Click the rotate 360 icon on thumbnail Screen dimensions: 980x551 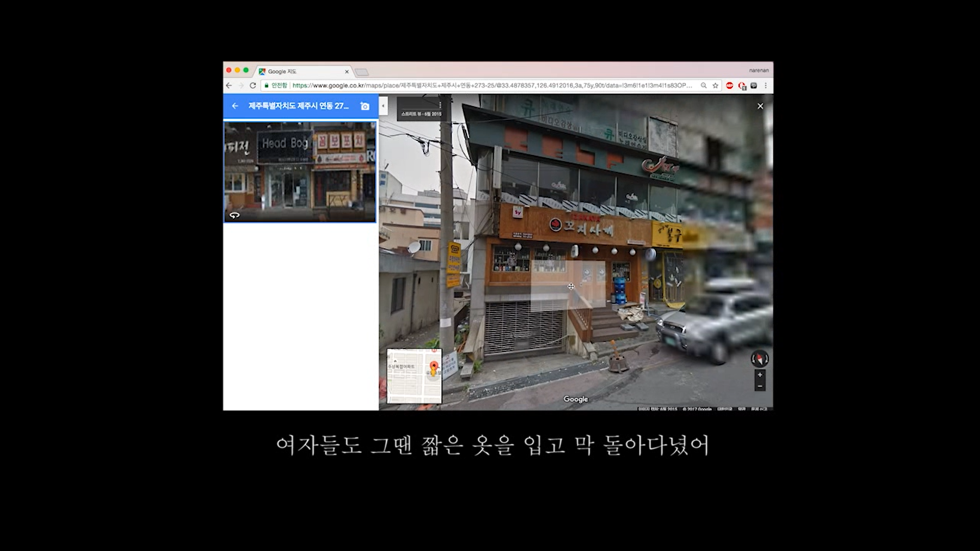point(234,215)
